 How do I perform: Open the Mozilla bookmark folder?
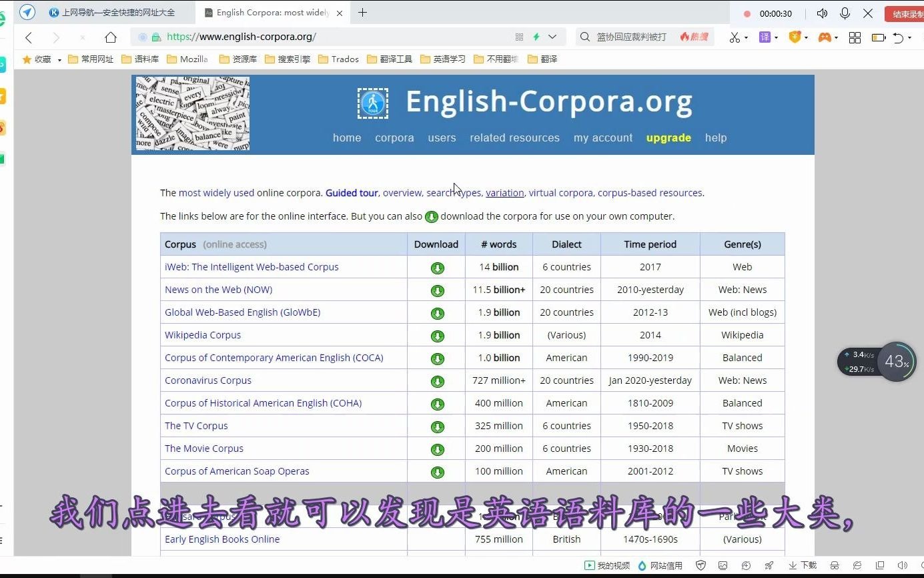pyautogui.click(x=187, y=59)
